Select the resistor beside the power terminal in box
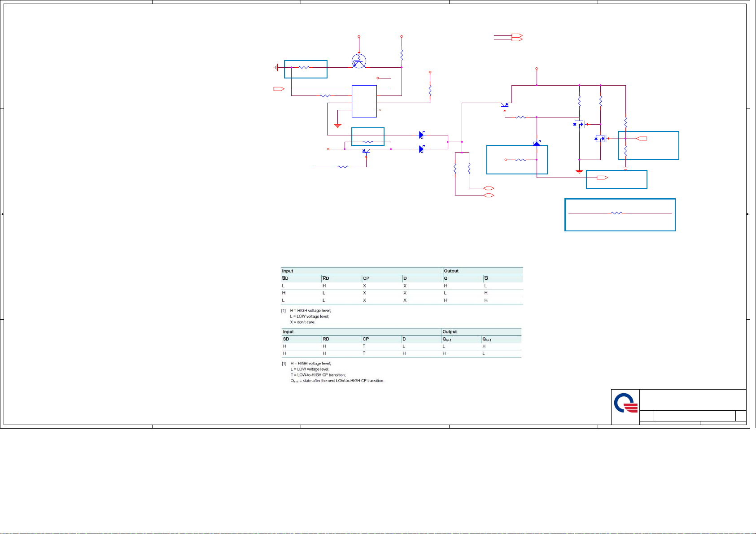The width and height of the screenshot is (756, 534). coord(521,160)
